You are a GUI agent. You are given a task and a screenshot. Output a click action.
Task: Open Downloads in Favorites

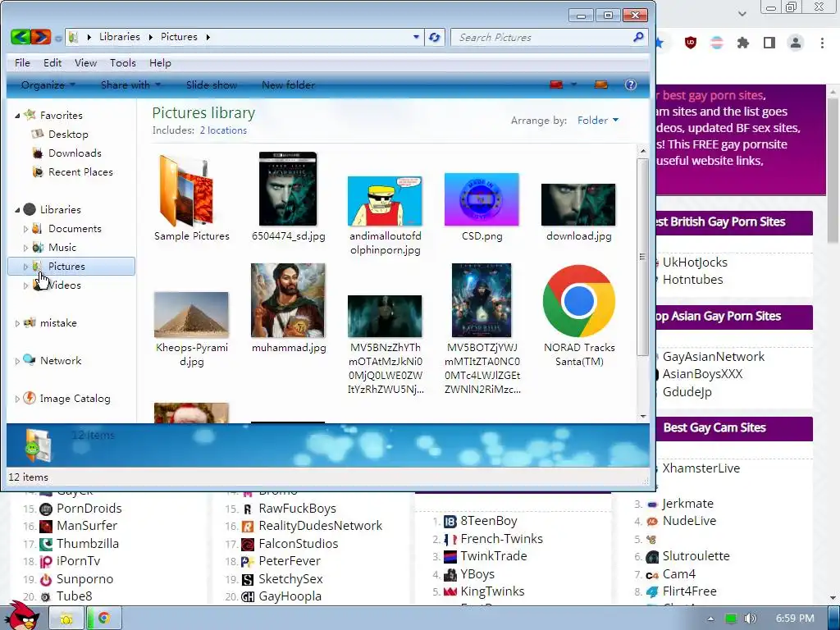(75, 153)
